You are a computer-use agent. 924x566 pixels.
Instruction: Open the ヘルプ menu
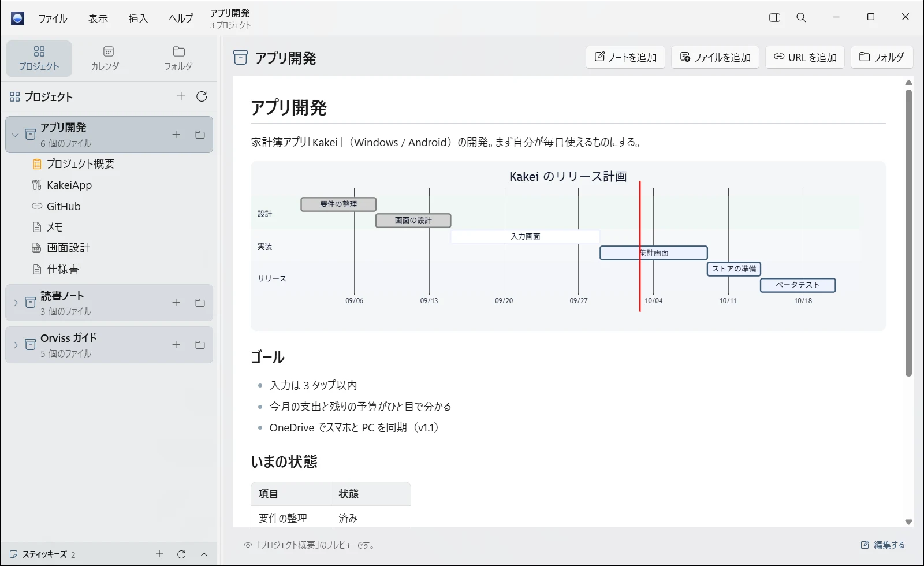(x=181, y=18)
